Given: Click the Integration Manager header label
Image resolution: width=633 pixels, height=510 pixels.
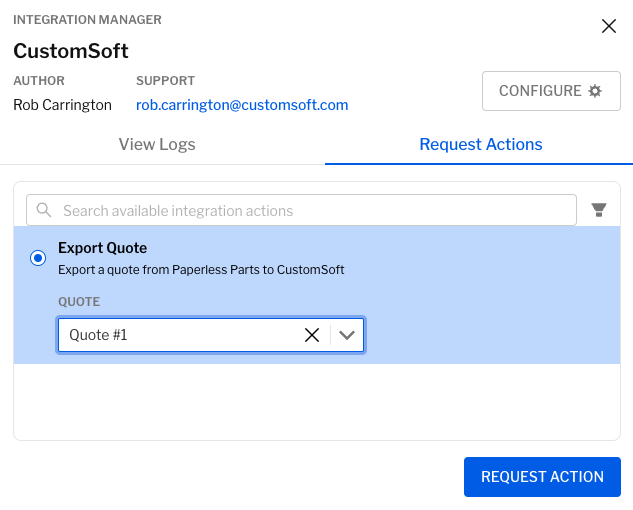Looking at the screenshot, I should coord(87,20).
